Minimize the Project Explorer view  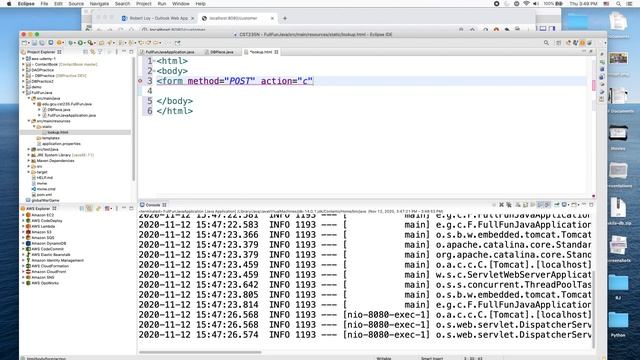coord(124,52)
